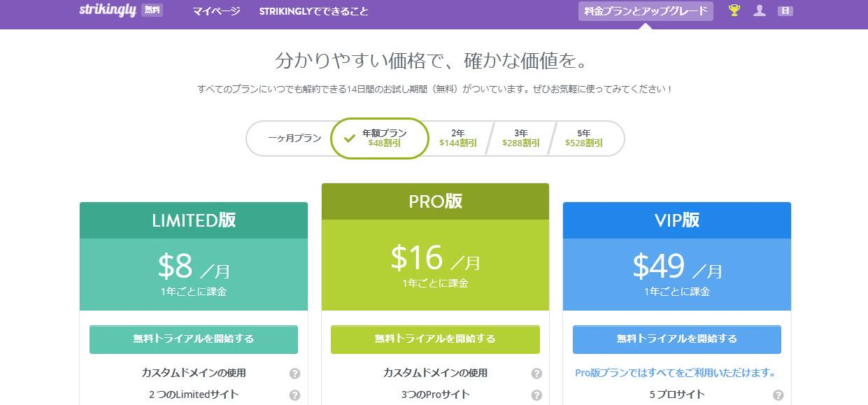Select the 2年 $144割引 plan option
Image resolution: width=868 pixels, height=405 pixels.
[x=456, y=138]
